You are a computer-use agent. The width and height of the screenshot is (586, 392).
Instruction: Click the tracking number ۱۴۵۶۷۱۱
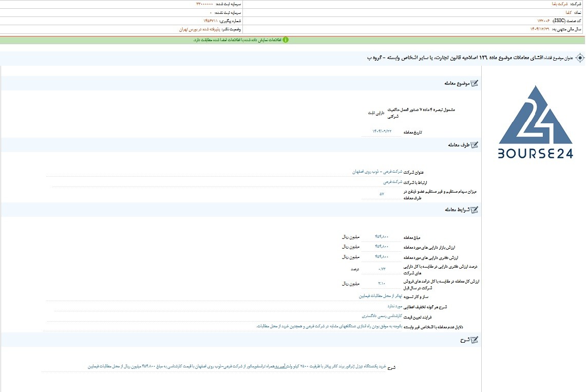click(211, 21)
